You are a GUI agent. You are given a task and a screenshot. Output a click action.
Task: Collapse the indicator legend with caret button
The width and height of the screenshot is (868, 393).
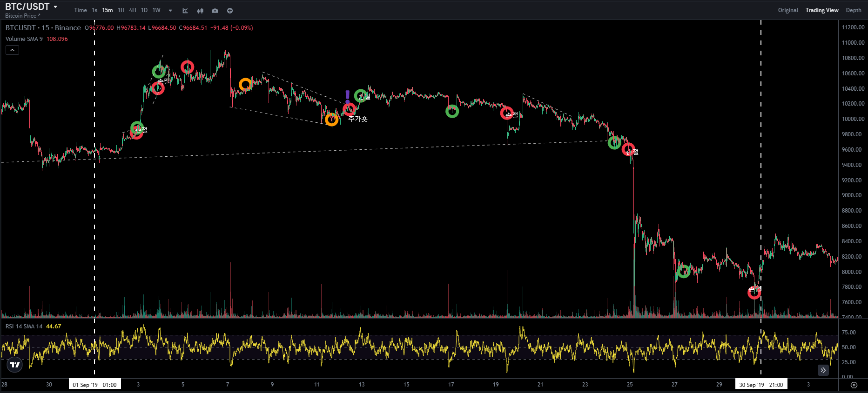coord(12,50)
